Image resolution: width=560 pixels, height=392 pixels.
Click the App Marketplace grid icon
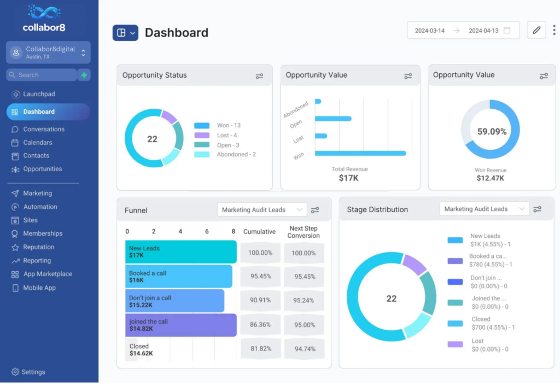(15, 274)
